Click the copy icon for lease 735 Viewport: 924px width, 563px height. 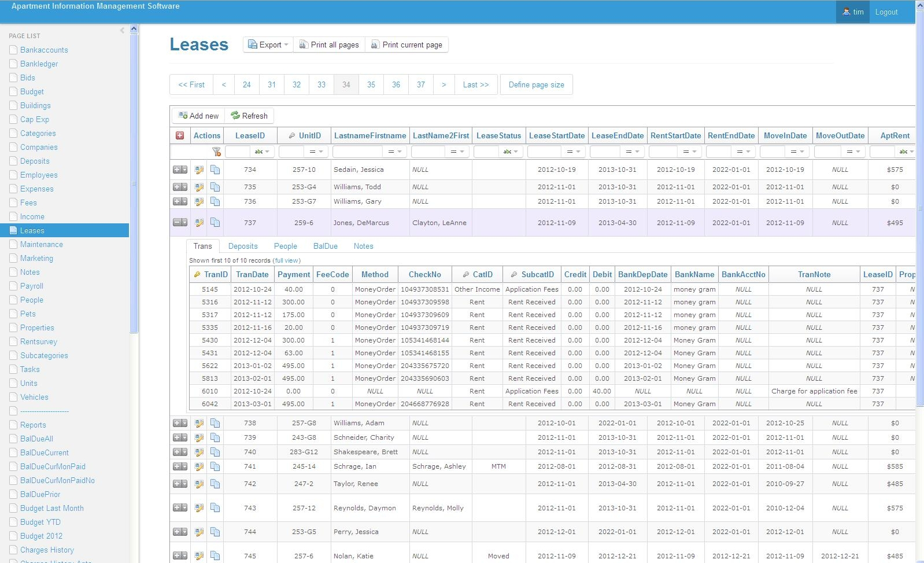pos(215,187)
